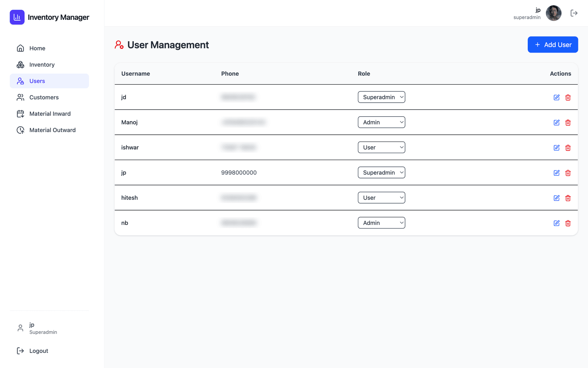Screen dimensions: 588x368
Task: Delete the hitesh user
Action: 568,198
